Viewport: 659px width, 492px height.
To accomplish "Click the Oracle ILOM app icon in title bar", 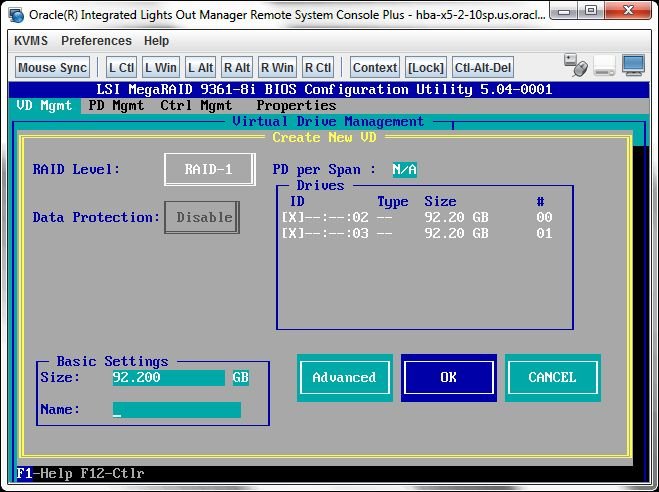I will click(x=17, y=15).
